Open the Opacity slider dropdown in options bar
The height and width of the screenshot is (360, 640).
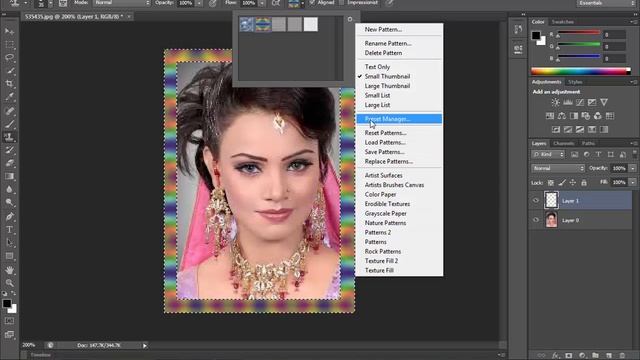pyautogui.click(x=199, y=3)
